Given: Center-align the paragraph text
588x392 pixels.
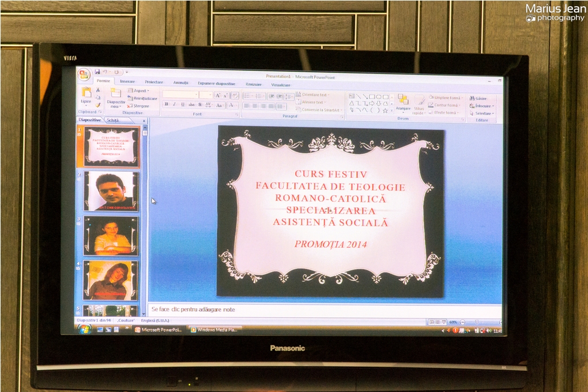Looking at the screenshot, I should pos(255,106).
